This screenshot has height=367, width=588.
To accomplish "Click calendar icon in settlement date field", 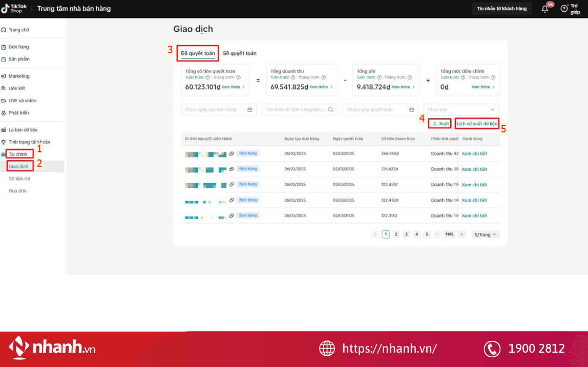I will (411, 110).
